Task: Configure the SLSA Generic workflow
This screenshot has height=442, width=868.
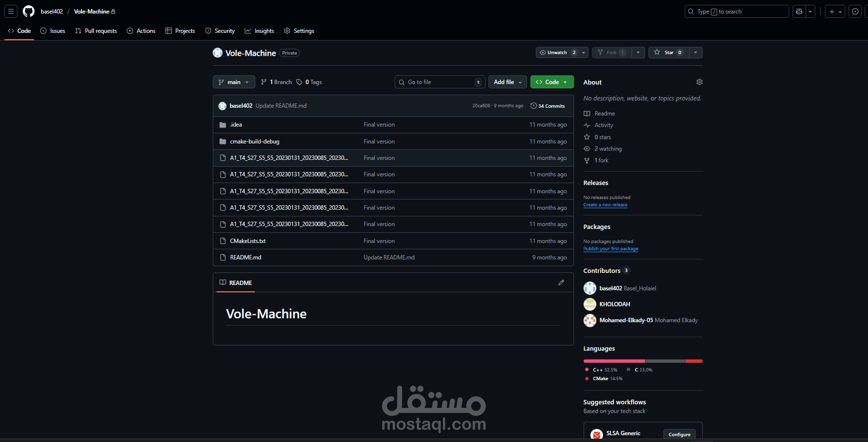Action: 679,434
